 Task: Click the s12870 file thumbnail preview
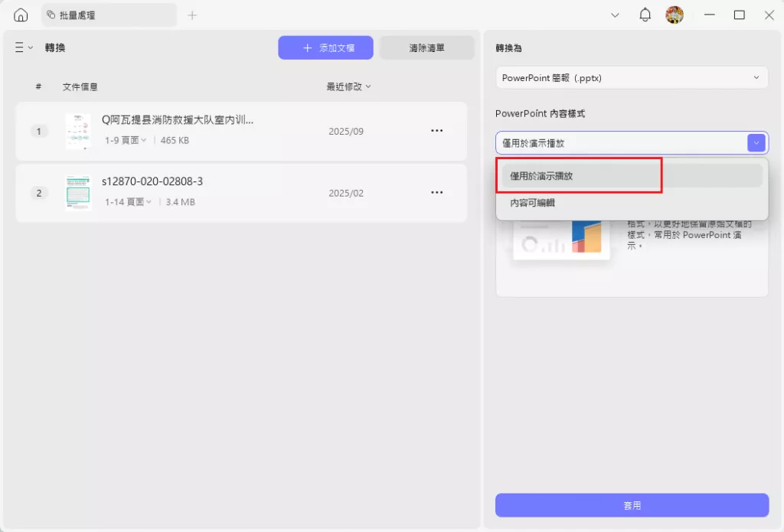point(77,193)
